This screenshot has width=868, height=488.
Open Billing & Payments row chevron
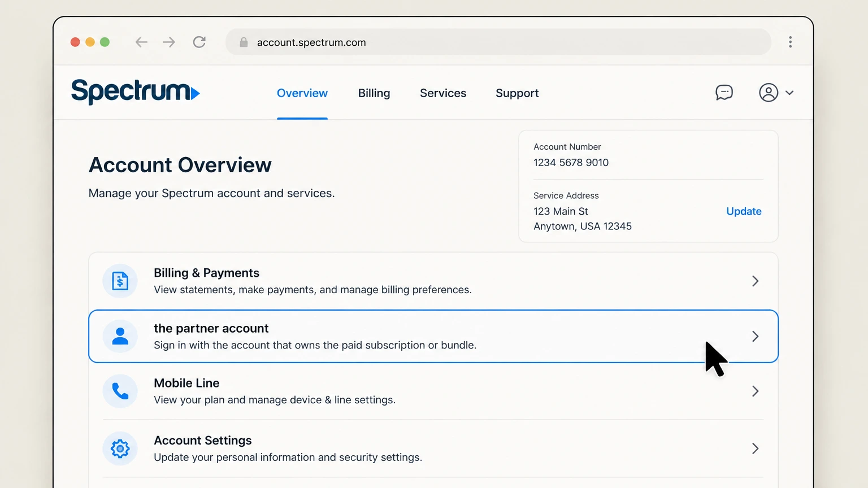click(756, 281)
